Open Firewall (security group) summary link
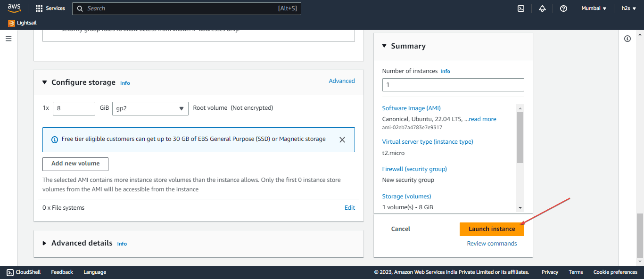 (414, 169)
